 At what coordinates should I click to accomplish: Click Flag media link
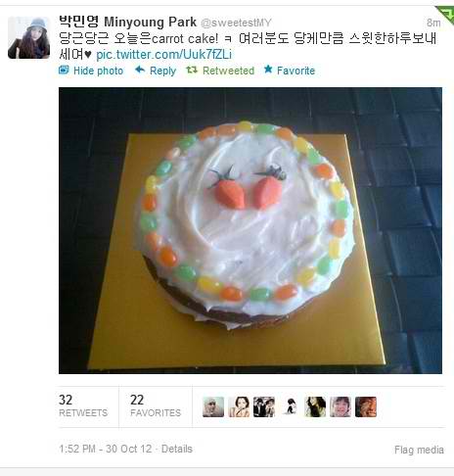pos(419,450)
